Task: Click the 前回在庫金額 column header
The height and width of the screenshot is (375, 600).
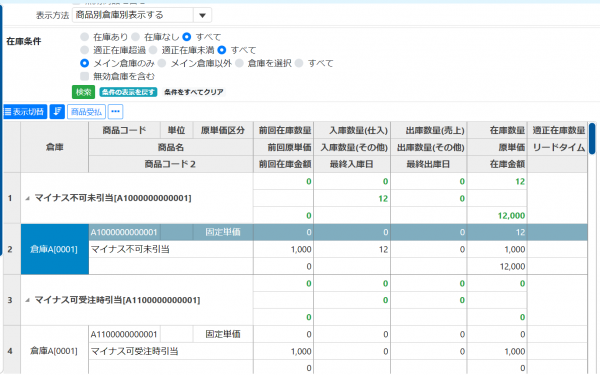Action: coord(284,164)
